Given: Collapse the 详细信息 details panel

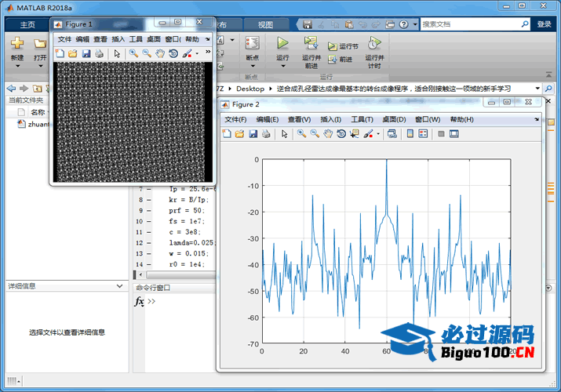Looking at the screenshot, I should 118,286.
